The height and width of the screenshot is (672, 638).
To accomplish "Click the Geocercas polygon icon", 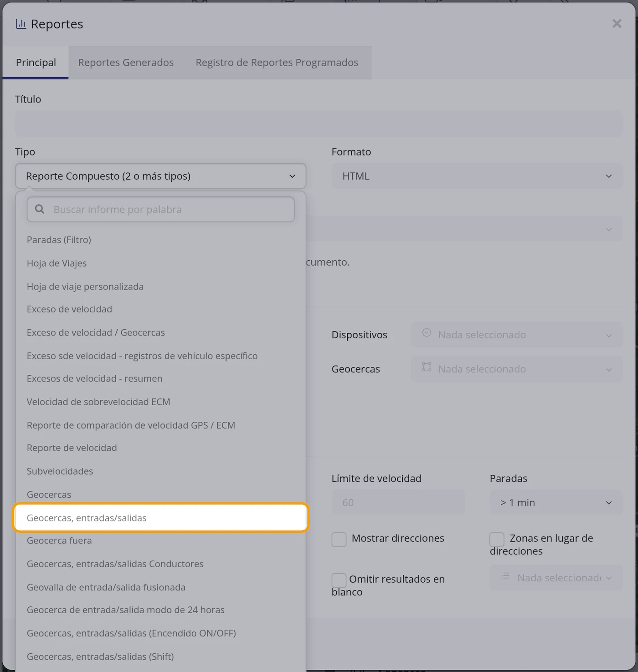I will click(427, 367).
